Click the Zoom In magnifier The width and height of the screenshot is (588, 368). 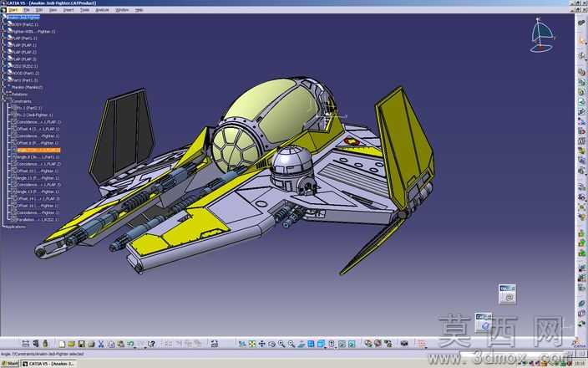[x=281, y=344]
